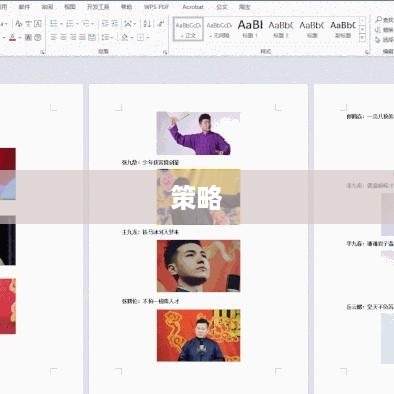Click the Decrease Indent icon
The image size is (394, 394).
point(105,24)
